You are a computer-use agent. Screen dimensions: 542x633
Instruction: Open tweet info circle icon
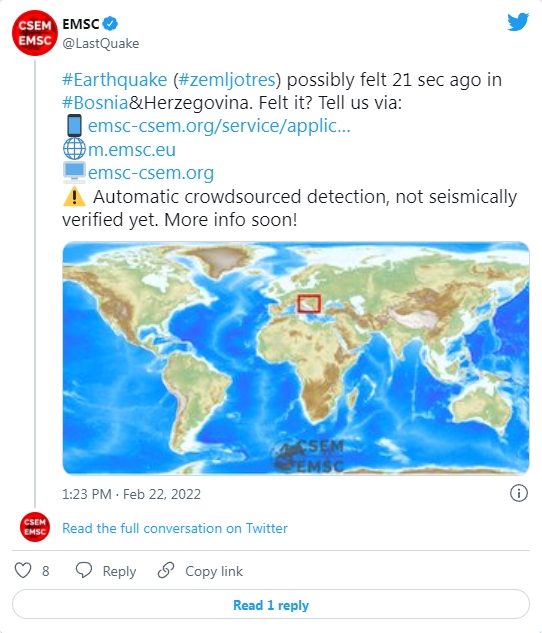519,493
